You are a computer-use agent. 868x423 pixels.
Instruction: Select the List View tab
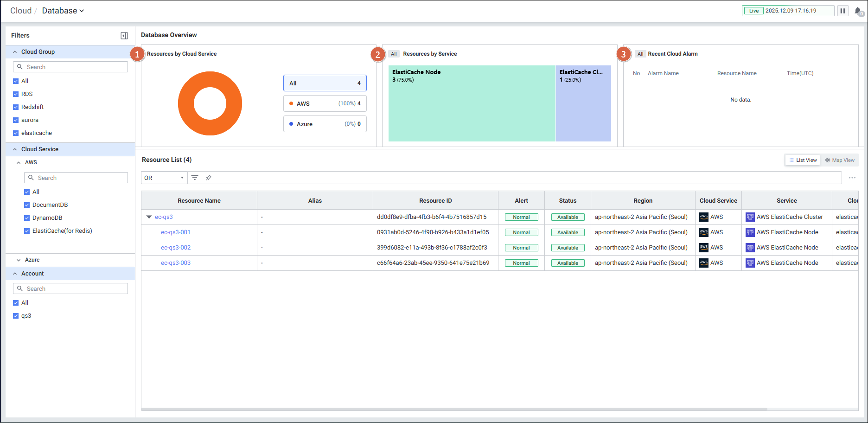pos(803,160)
